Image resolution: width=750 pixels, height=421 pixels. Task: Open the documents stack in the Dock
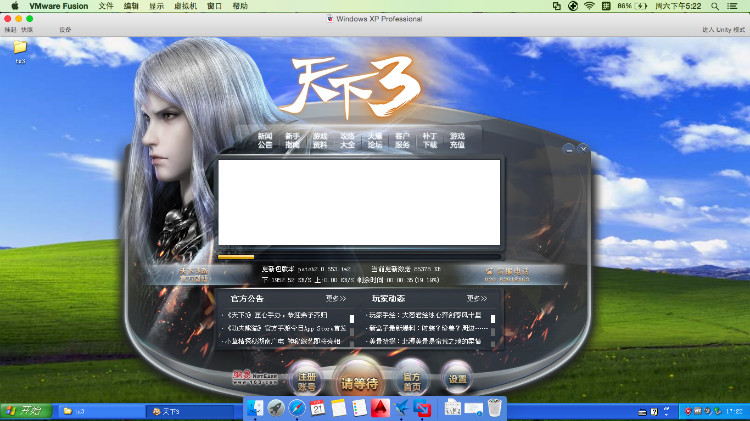[452, 408]
